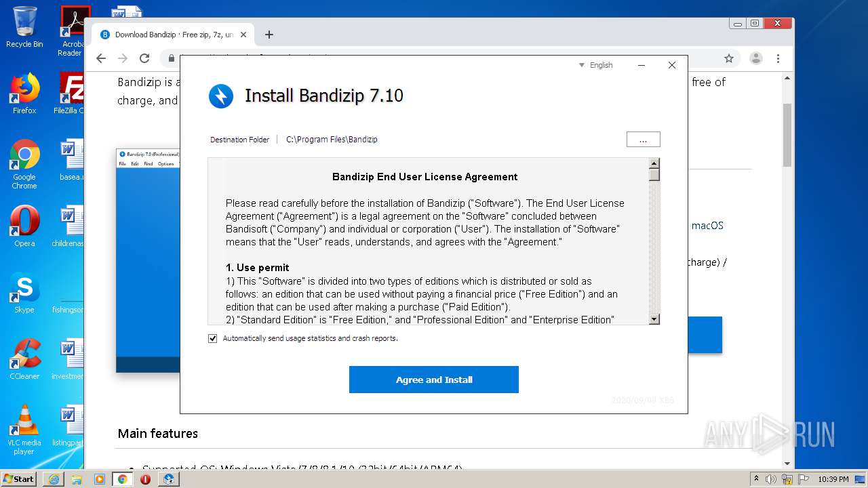Switch to Chrome taskbar button
The height and width of the screenshot is (488, 868).
pyautogui.click(x=123, y=479)
